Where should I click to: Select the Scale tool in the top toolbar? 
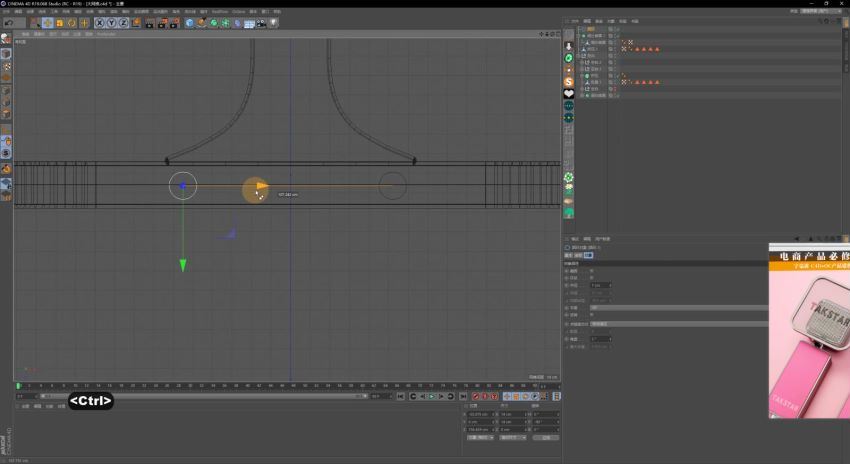click(x=60, y=23)
